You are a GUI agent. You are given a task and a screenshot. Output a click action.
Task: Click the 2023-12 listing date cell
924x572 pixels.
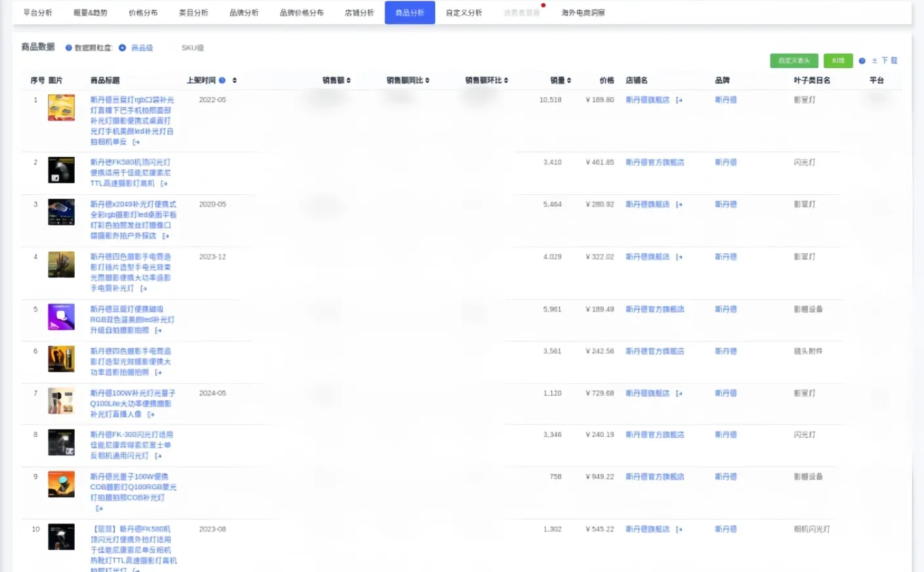click(213, 257)
